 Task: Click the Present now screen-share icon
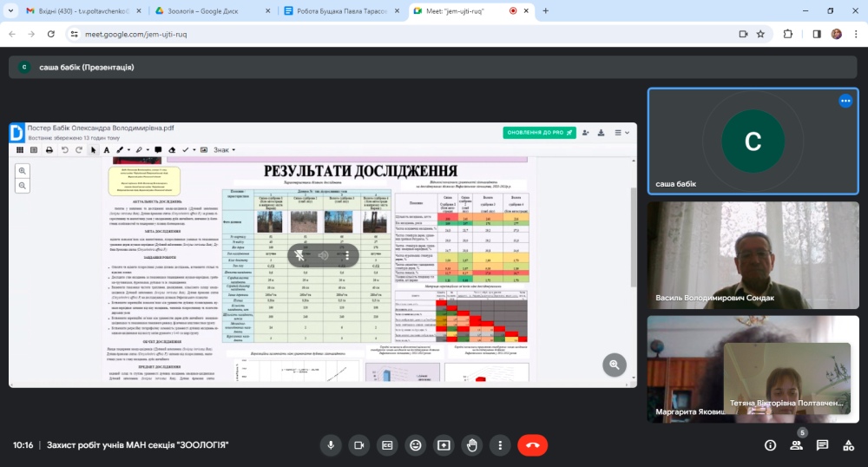point(444,445)
